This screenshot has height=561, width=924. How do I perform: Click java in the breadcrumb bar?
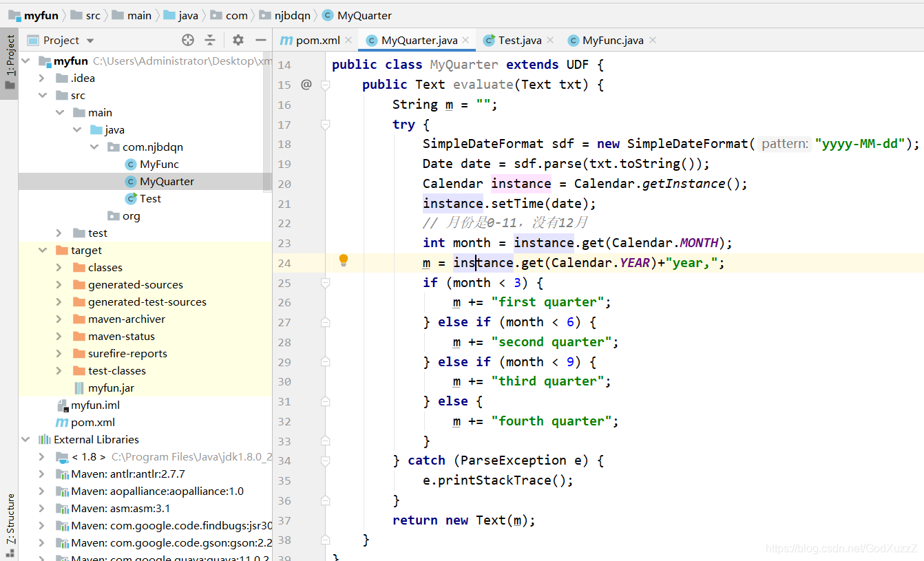(180, 15)
